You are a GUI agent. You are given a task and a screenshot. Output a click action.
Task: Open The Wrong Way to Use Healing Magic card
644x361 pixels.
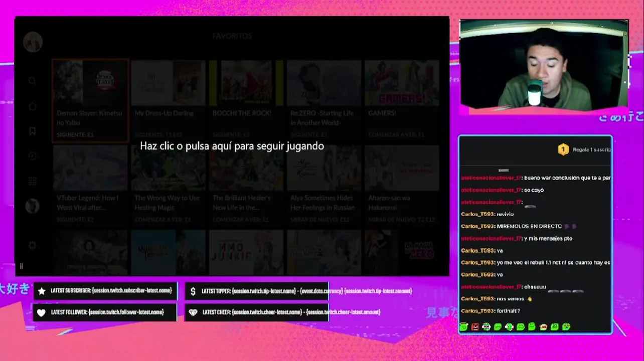(x=168, y=185)
